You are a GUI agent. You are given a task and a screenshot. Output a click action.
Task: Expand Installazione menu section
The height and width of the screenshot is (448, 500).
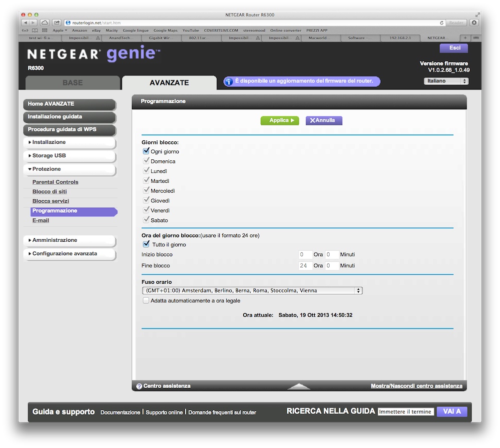click(69, 142)
